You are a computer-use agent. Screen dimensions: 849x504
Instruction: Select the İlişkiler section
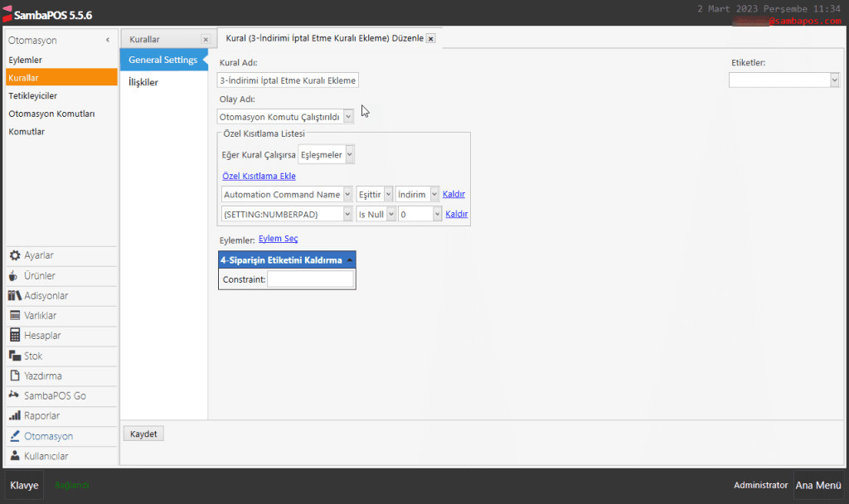pyautogui.click(x=143, y=82)
